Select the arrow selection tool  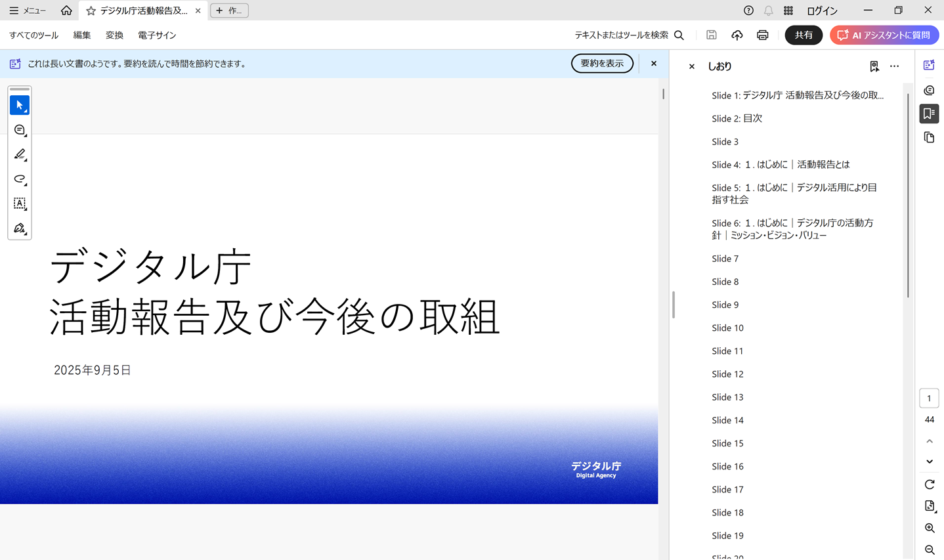[x=20, y=105]
